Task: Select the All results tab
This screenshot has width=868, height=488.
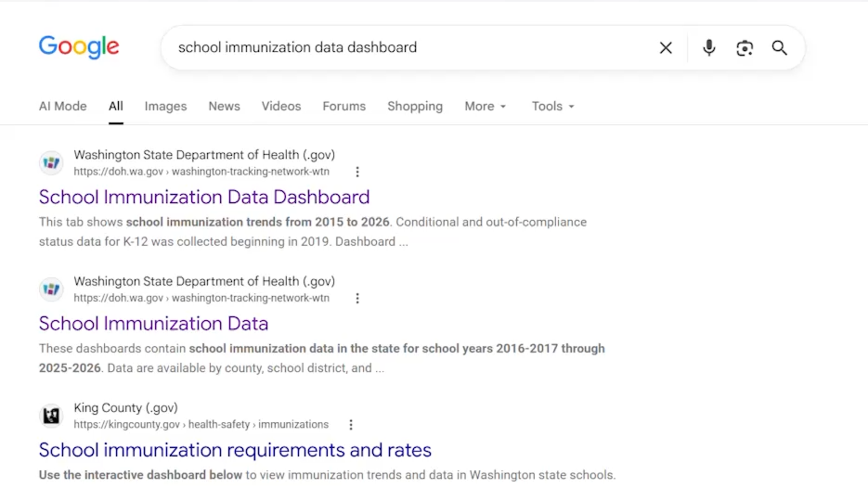Action: tap(116, 106)
